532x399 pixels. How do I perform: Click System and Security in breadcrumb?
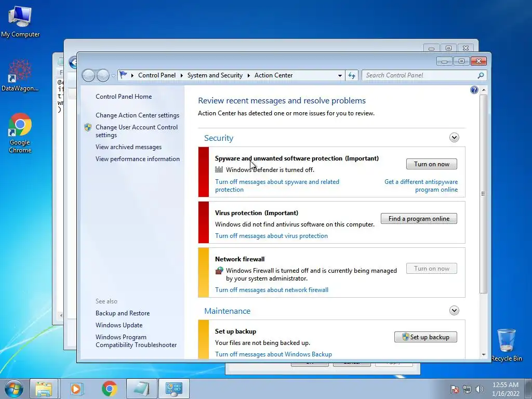click(x=215, y=75)
